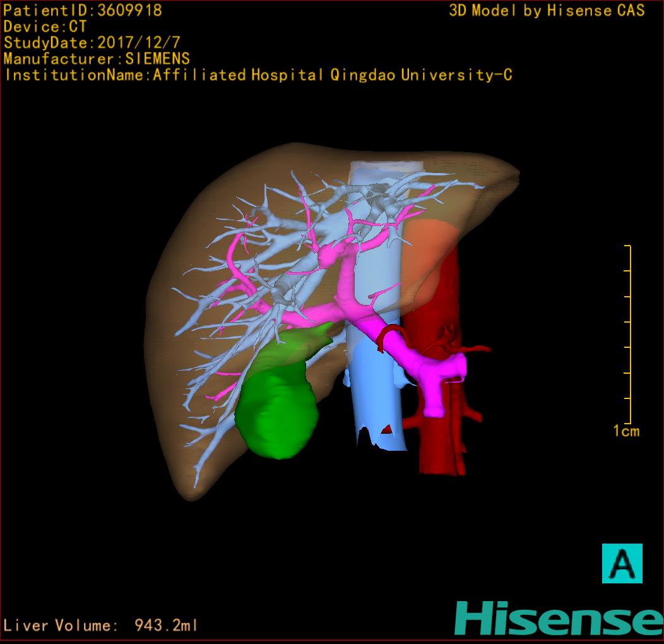This screenshot has height=644, width=664.
Task: Click the Liver Volume 943.2ml readout
Action: pyautogui.click(x=101, y=626)
